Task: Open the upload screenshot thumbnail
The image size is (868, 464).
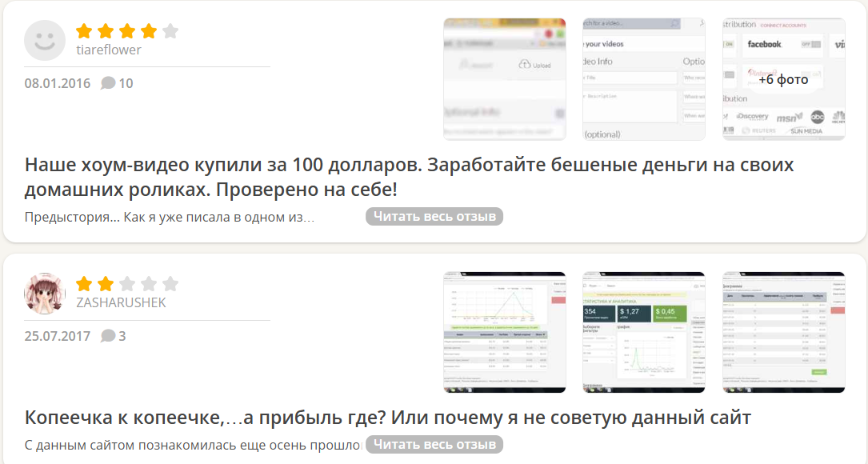Action: coord(505,79)
